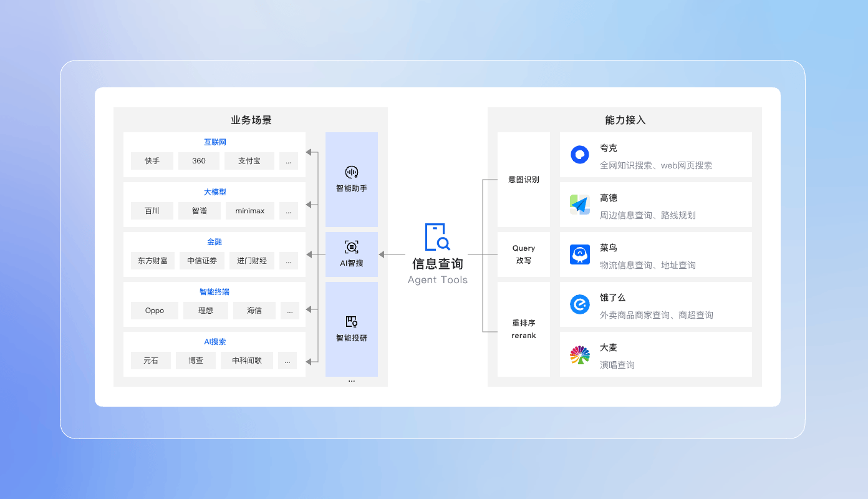Click the 物流信息查询、地址查询 description
Image resolution: width=868 pixels, height=499 pixels.
pos(648,265)
